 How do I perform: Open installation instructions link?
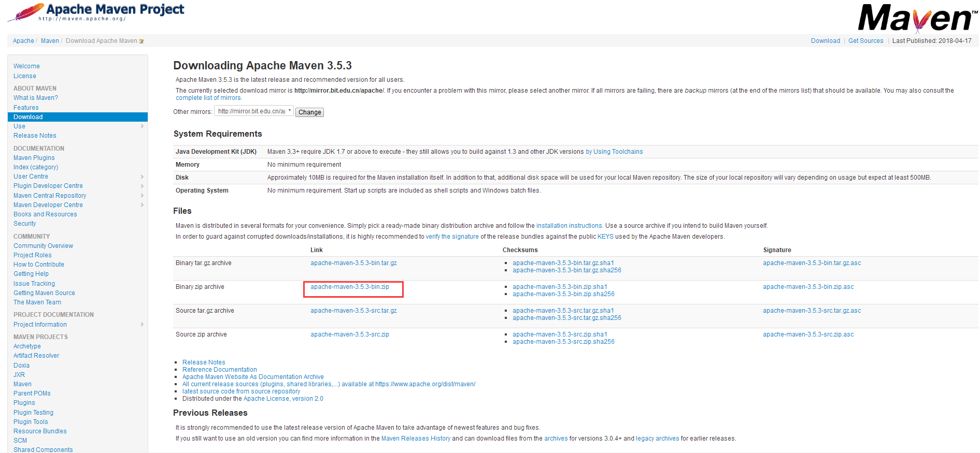coord(569,226)
